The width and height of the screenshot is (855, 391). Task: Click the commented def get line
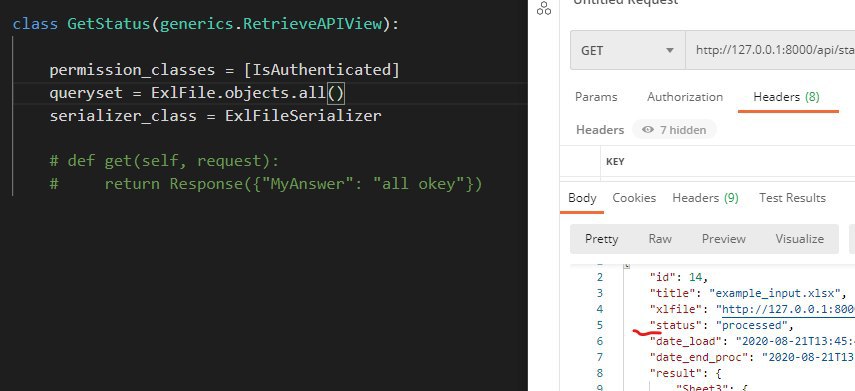pyautogui.click(x=164, y=161)
